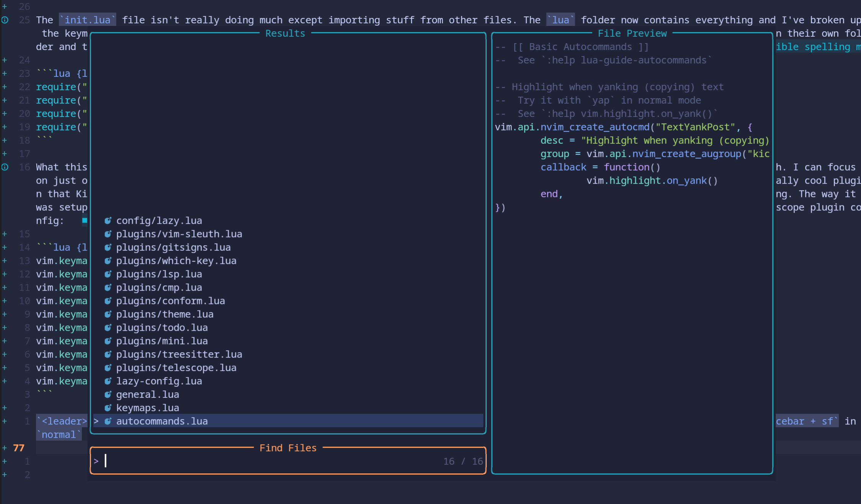Click the Lua icon beside lazy-config.lua
The height and width of the screenshot is (504, 861).
tap(108, 381)
